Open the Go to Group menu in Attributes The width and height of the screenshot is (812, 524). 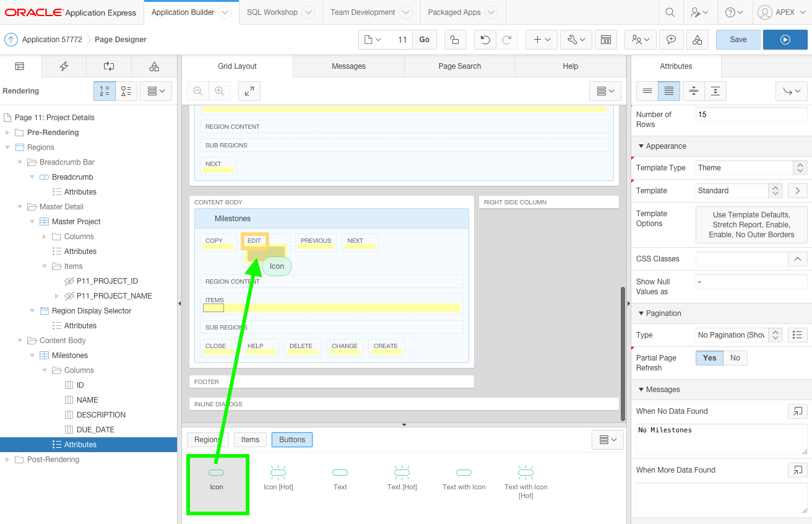point(792,91)
